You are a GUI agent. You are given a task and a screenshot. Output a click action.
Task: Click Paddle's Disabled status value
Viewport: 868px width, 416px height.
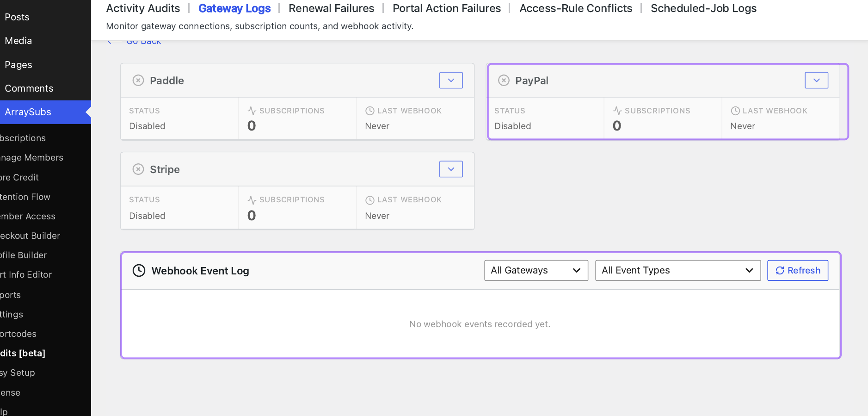point(147,126)
